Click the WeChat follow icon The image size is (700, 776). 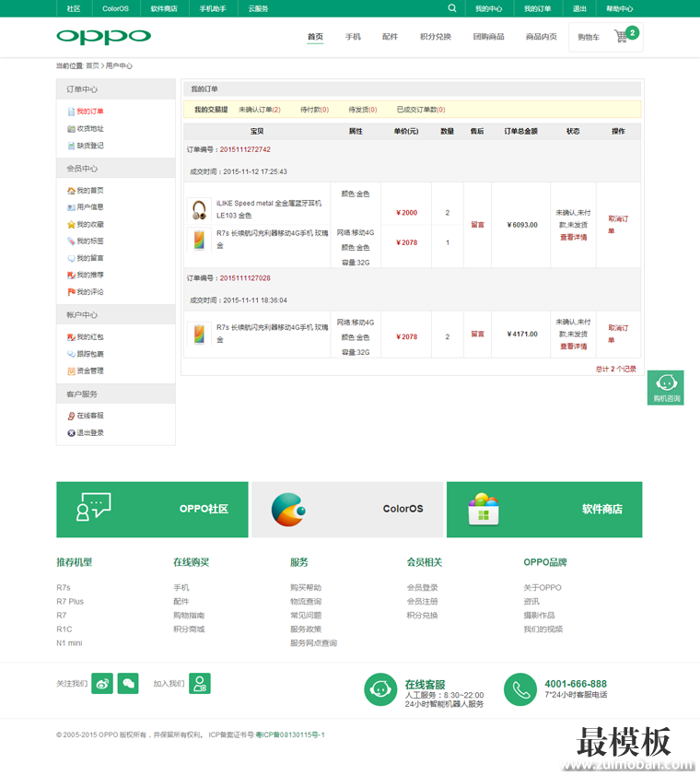[128, 684]
